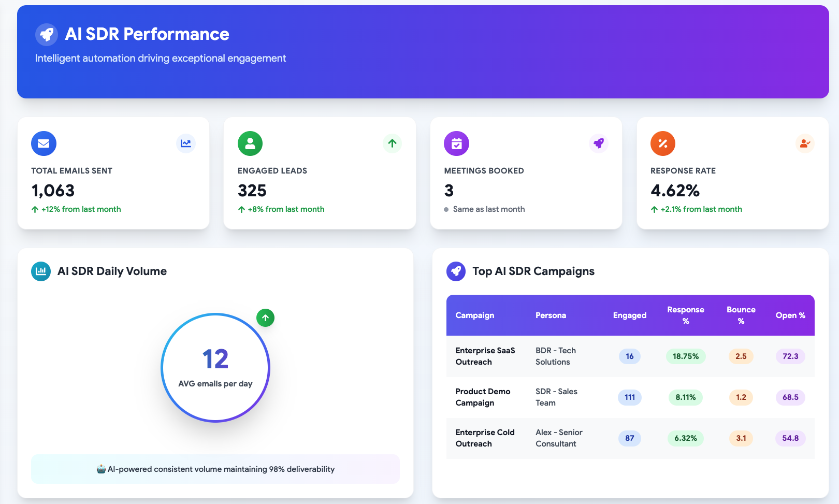Viewport: 839px width, 504px height.
Task: Click the line chart trend icon in emails card
Action: tap(185, 143)
